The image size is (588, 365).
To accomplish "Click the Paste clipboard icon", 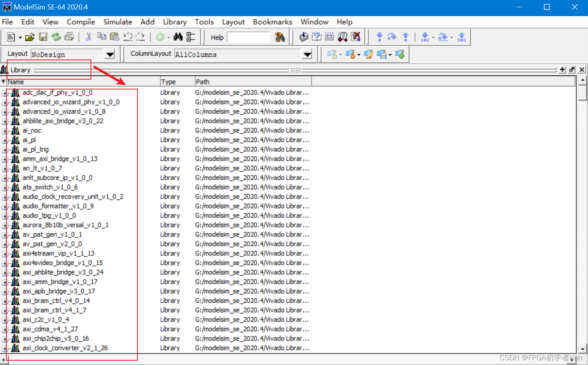I will 115,37.
